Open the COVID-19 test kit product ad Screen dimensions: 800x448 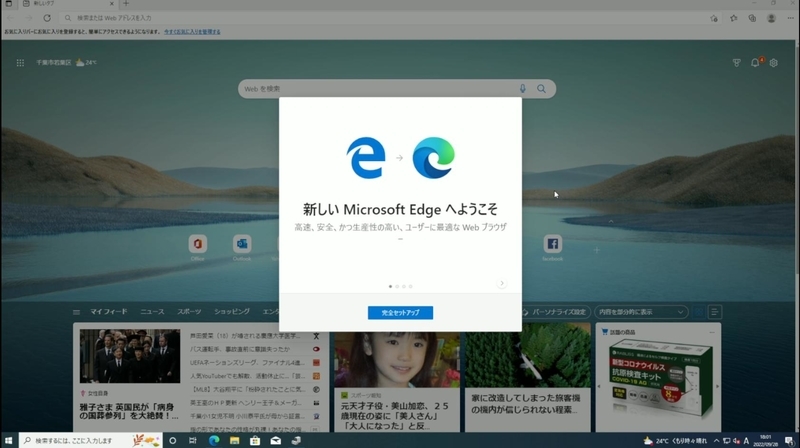coord(658,380)
